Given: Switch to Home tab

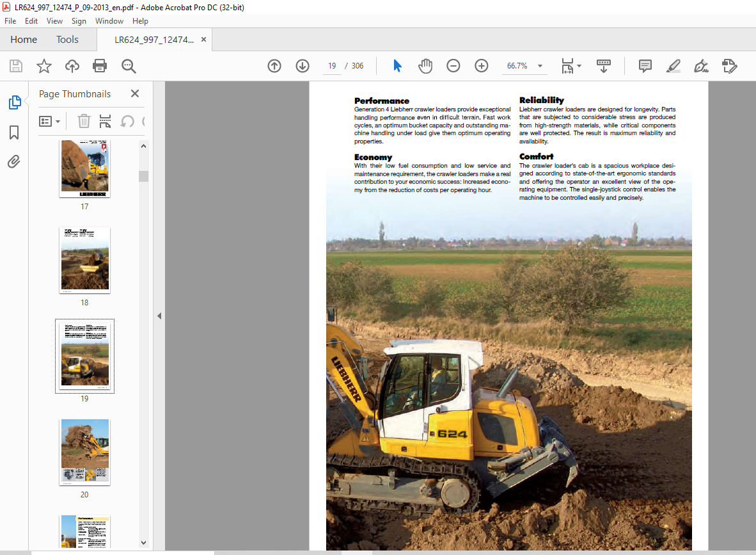Looking at the screenshot, I should click(x=24, y=40).
